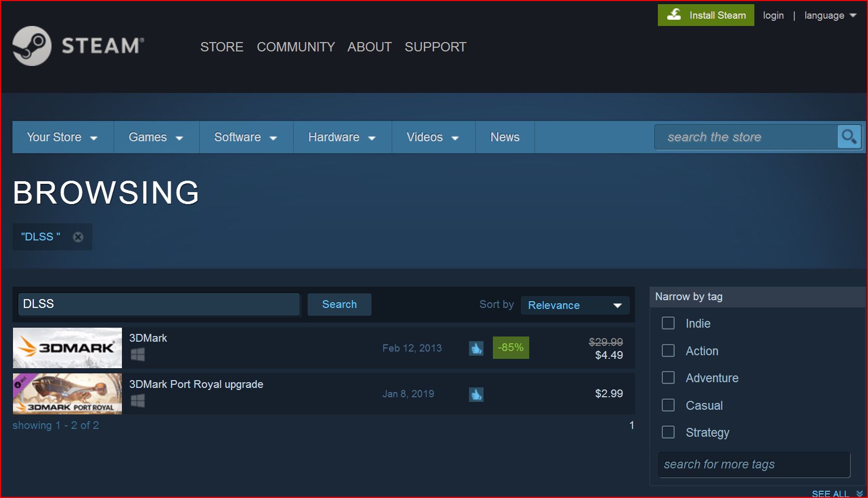Click the DLSS search term field

[x=159, y=304]
